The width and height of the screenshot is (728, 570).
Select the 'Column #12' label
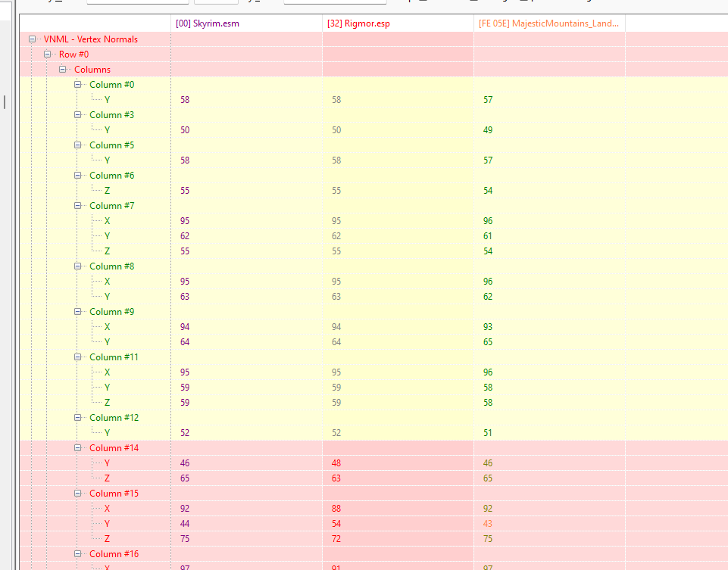click(114, 418)
